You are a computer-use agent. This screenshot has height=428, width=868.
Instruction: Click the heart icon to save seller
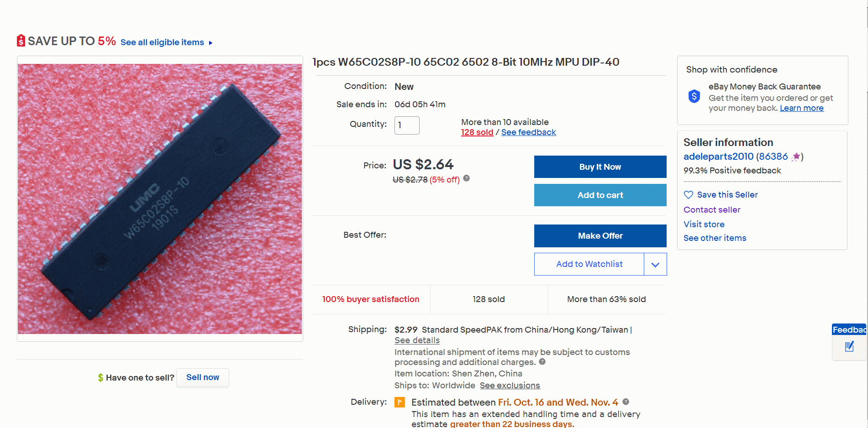(689, 195)
